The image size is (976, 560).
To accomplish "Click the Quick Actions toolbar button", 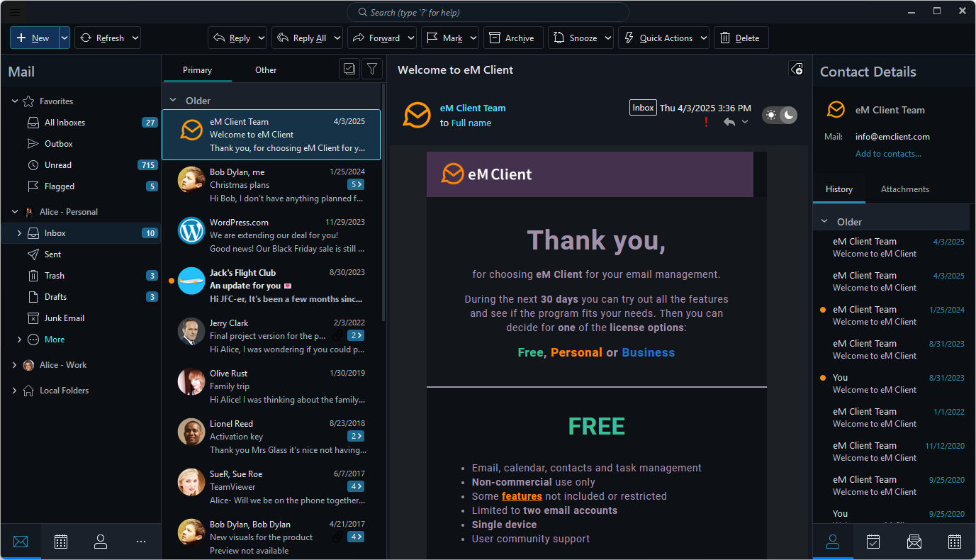I will 658,38.
